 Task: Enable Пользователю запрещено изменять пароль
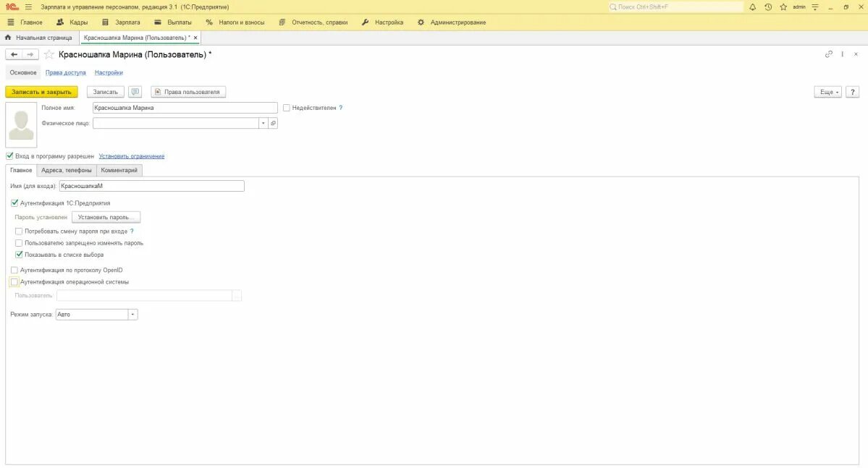[x=19, y=243]
